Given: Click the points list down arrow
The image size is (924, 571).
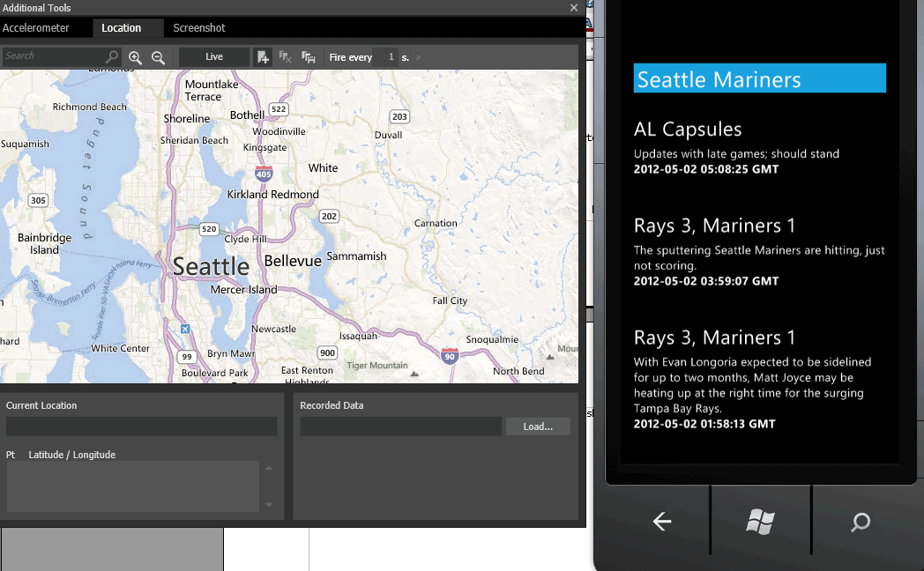Looking at the screenshot, I should coord(269,505).
